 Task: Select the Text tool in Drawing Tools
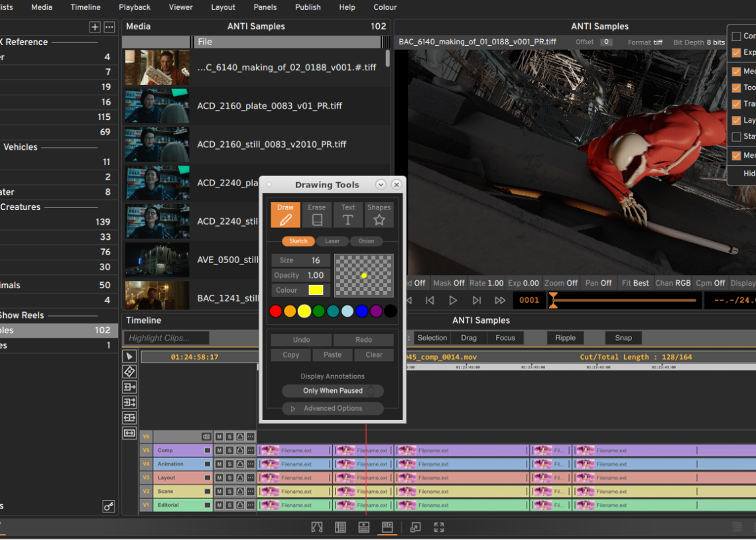[348, 215]
